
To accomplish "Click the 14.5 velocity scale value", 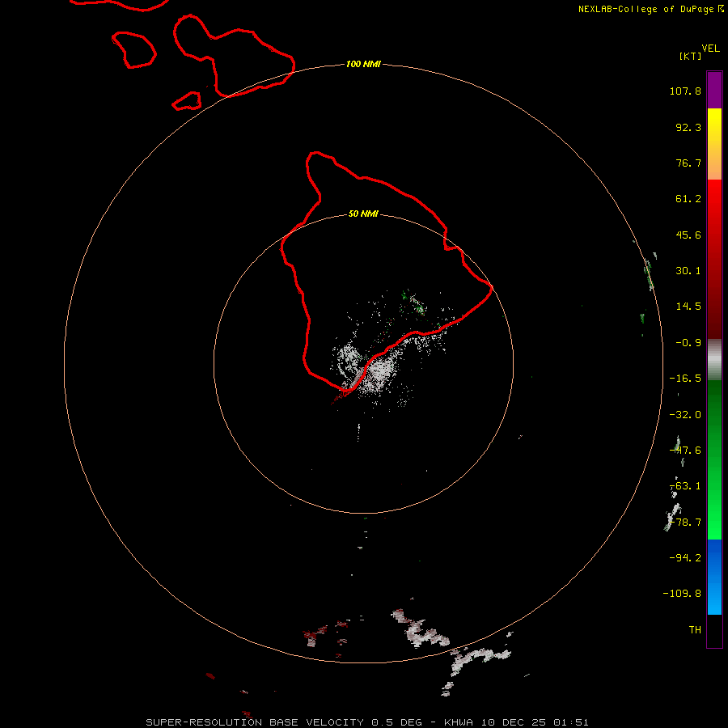I will point(688,307).
